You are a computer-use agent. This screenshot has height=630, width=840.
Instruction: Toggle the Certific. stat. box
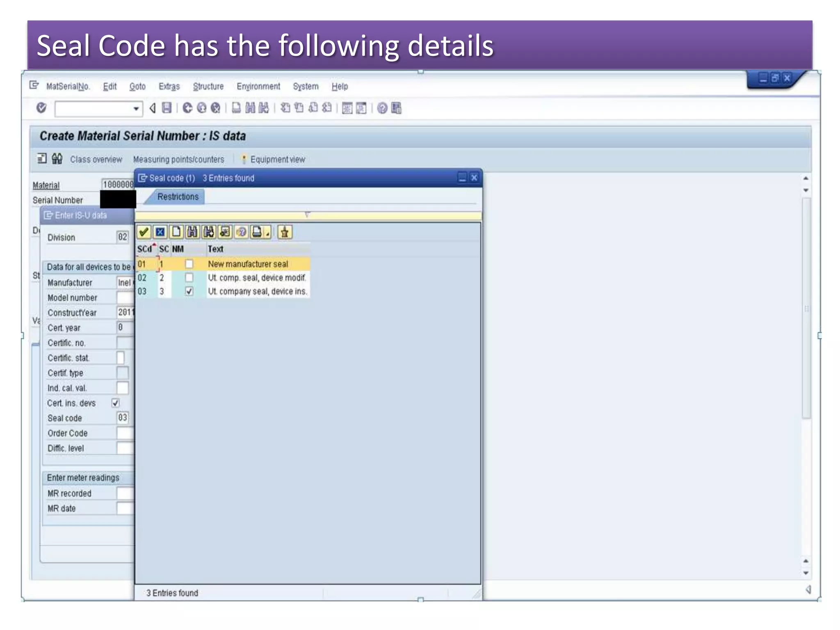point(121,358)
